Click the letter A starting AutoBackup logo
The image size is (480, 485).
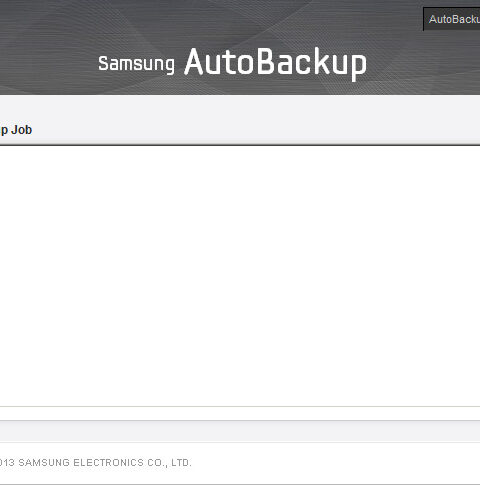pyautogui.click(x=194, y=61)
